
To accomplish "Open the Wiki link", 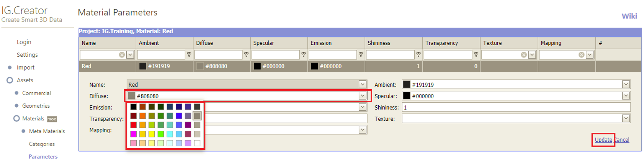I will point(629,16).
